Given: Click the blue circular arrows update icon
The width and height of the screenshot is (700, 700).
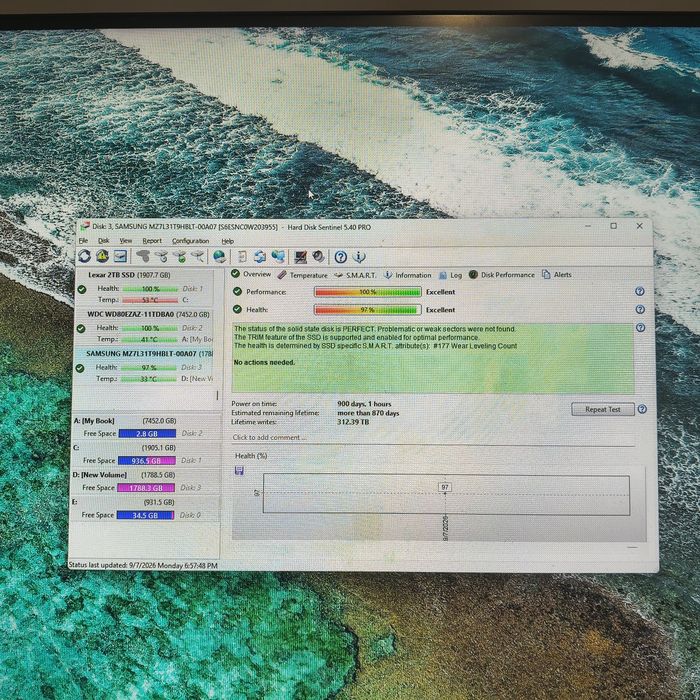Looking at the screenshot, I should coord(260,256).
